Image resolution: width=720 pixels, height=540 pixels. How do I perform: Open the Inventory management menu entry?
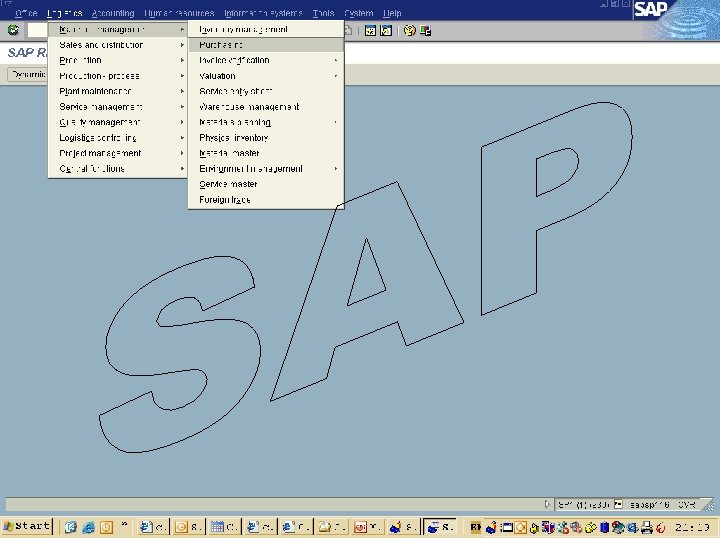[x=243, y=30]
